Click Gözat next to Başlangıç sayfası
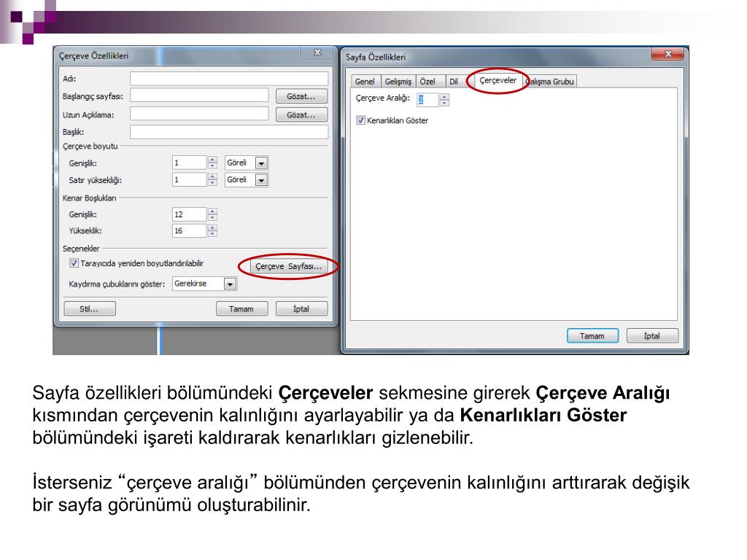 (x=301, y=96)
